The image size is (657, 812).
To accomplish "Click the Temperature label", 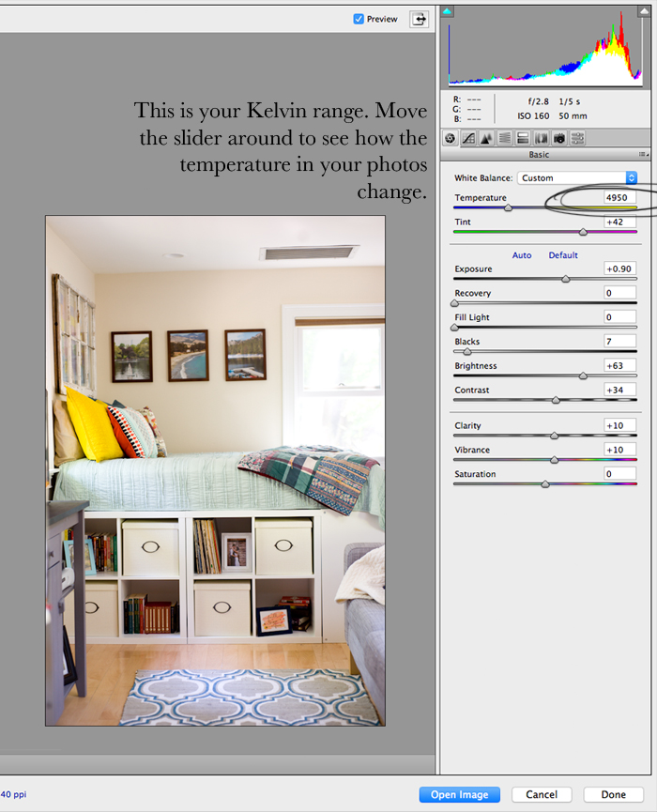I will (x=481, y=197).
